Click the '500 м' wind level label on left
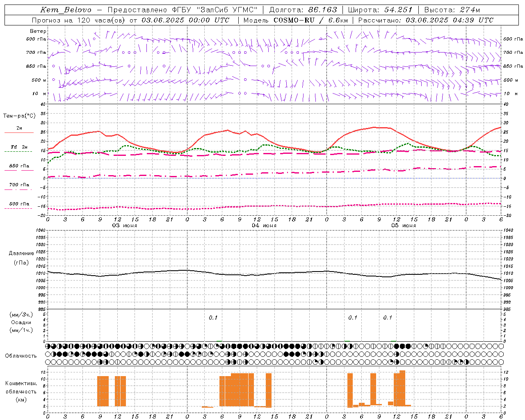The width and height of the screenshot is (525, 420). 39,80
